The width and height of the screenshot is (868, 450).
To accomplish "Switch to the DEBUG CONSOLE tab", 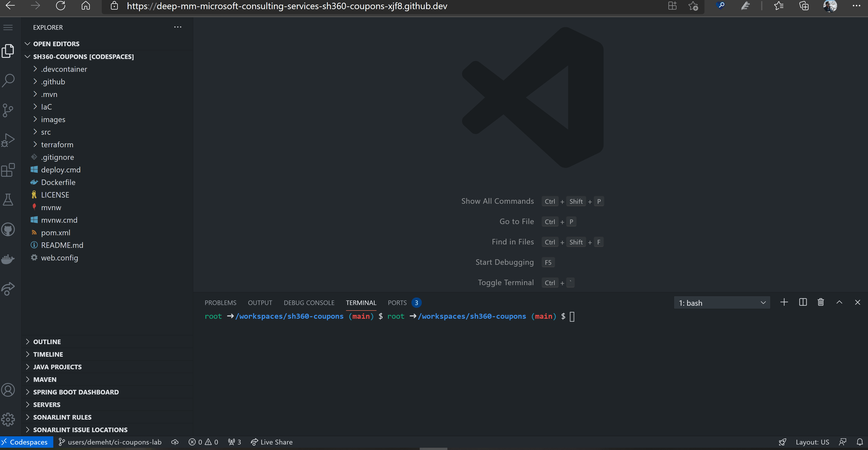I will (x=309, y=303).
